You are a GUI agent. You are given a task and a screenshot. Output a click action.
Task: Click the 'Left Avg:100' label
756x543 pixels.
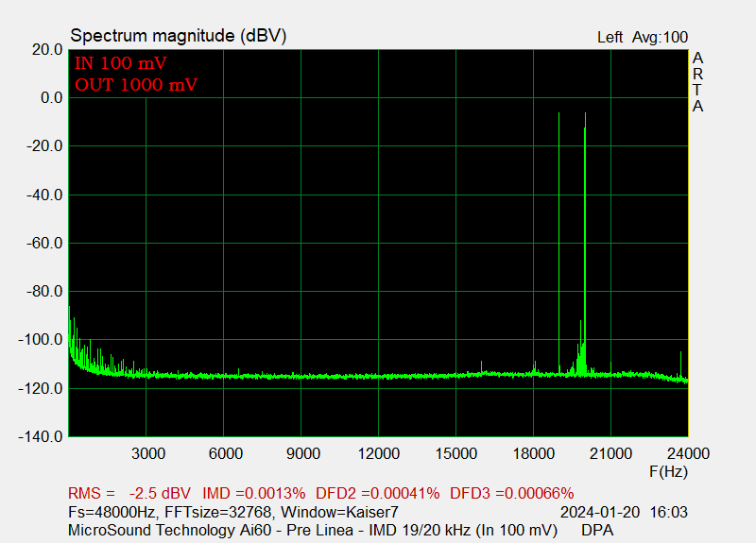click(x=643, y=38)
